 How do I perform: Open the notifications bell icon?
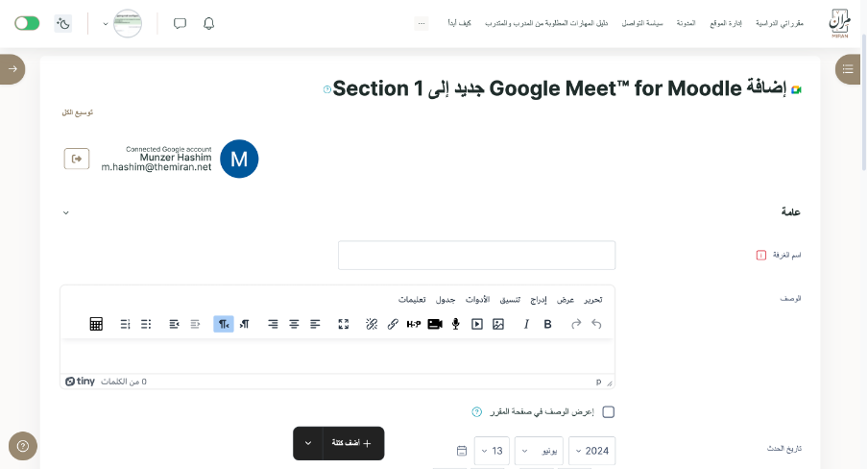coord(209,23)
